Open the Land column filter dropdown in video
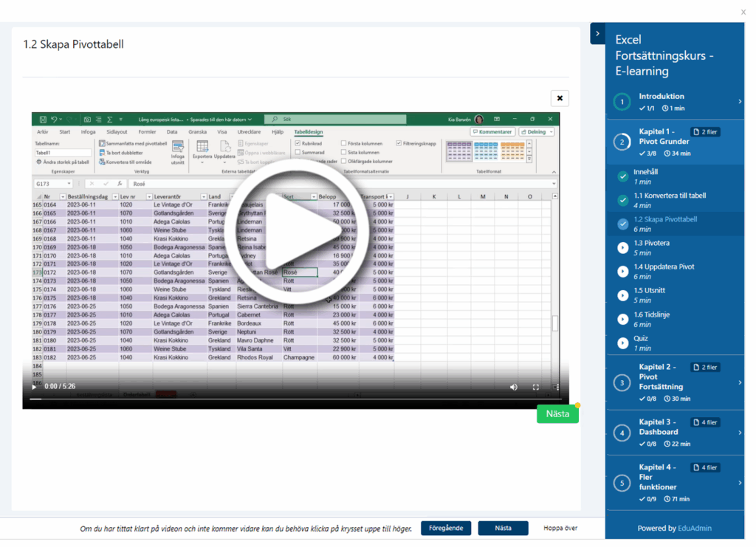 coord(231,196)
